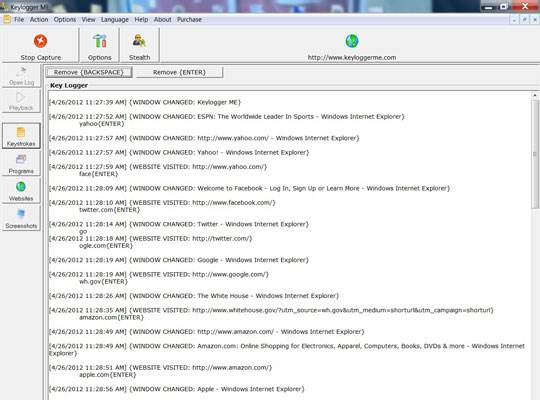The width and height of the screenshot is (540, 400).
Task: Click the Remove {BACKSPACE} button
Action: pos(89,72)
